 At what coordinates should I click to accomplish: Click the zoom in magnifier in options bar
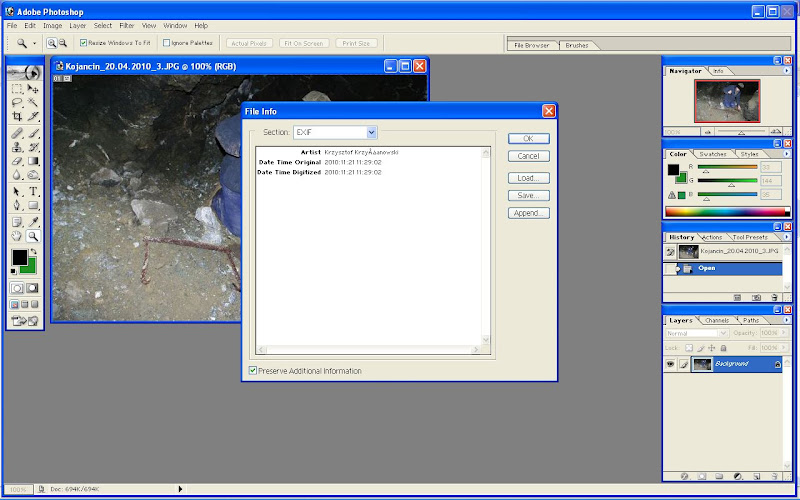click(52, 43)
